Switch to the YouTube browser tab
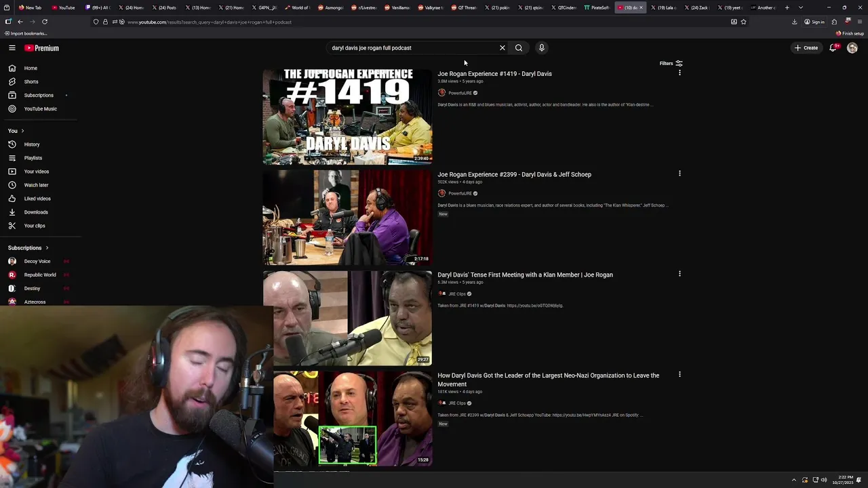The width and height of the screenshot is (868, 488). click(63, 7)
